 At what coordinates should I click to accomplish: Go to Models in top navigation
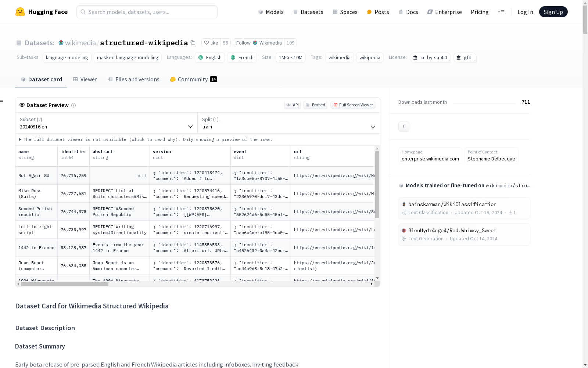pos(271,12)
